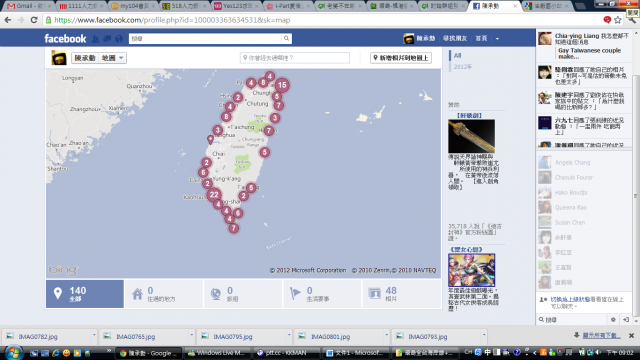
Task: Open Microsoft Word taskbar item
Action: [354, 353]
